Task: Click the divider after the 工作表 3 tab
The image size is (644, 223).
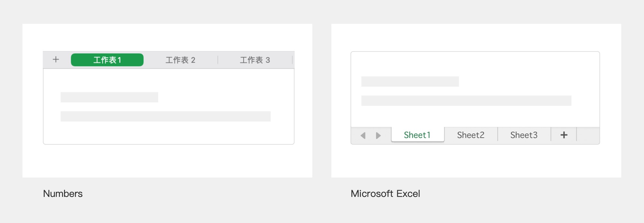Action: pos(292,60)
